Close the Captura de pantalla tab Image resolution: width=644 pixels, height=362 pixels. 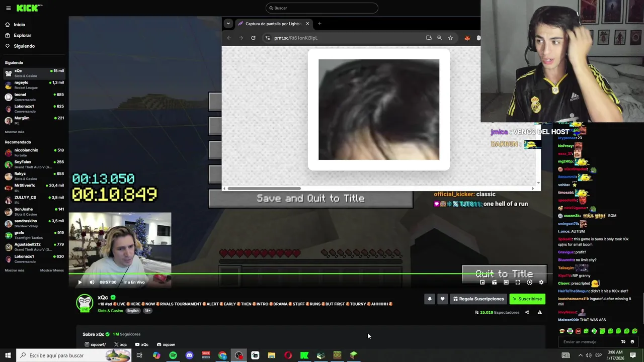pyautogui.click(x=307, y=24)
